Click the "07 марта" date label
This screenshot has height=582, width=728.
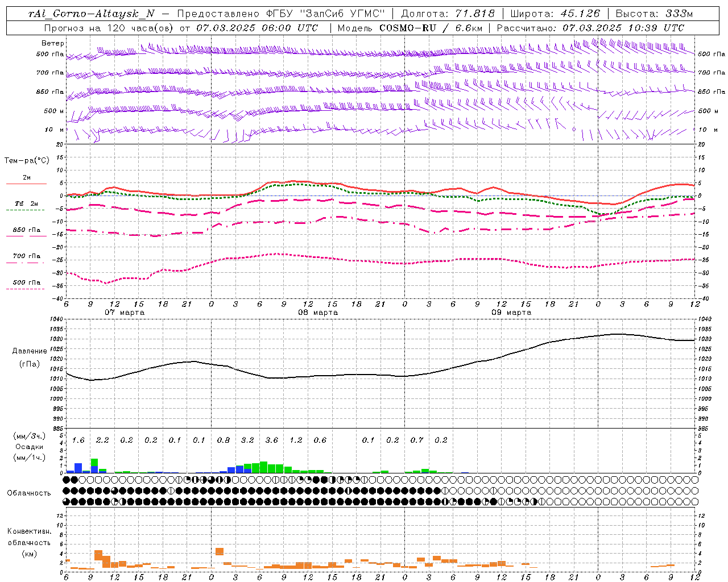coord(125,312)
